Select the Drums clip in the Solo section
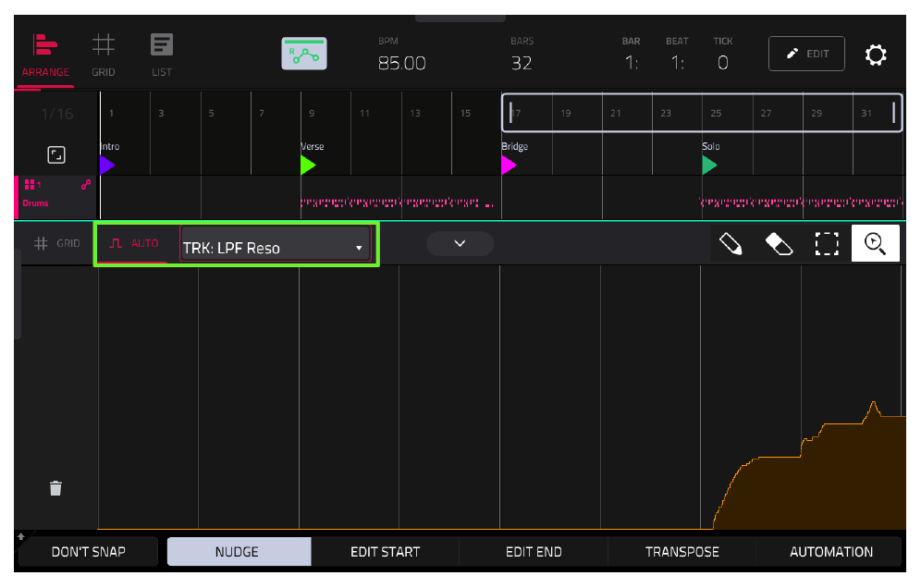Image resolution: width=921 pixels, height=588 pixels. (802, 202)
